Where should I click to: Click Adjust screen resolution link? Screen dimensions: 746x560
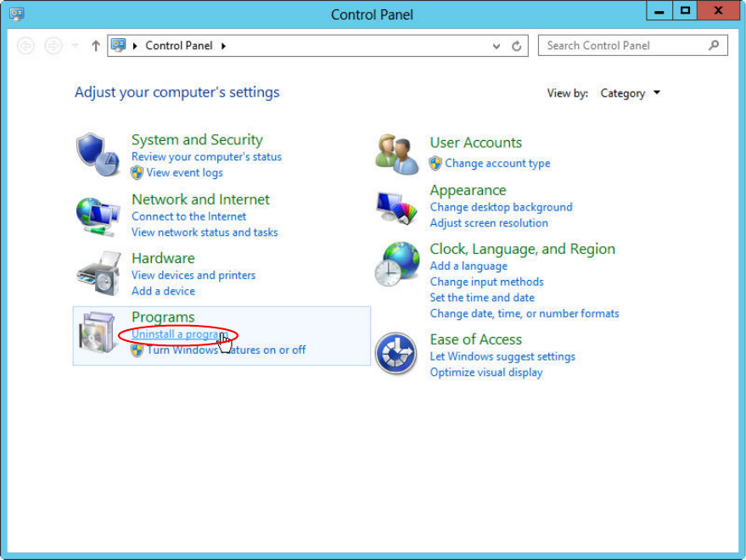489,222
